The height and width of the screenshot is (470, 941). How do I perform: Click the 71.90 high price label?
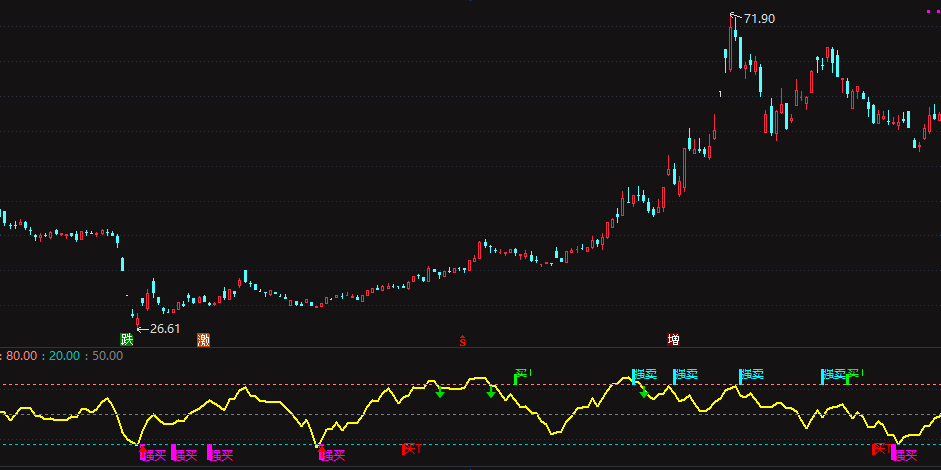click(x=759, y=19)
